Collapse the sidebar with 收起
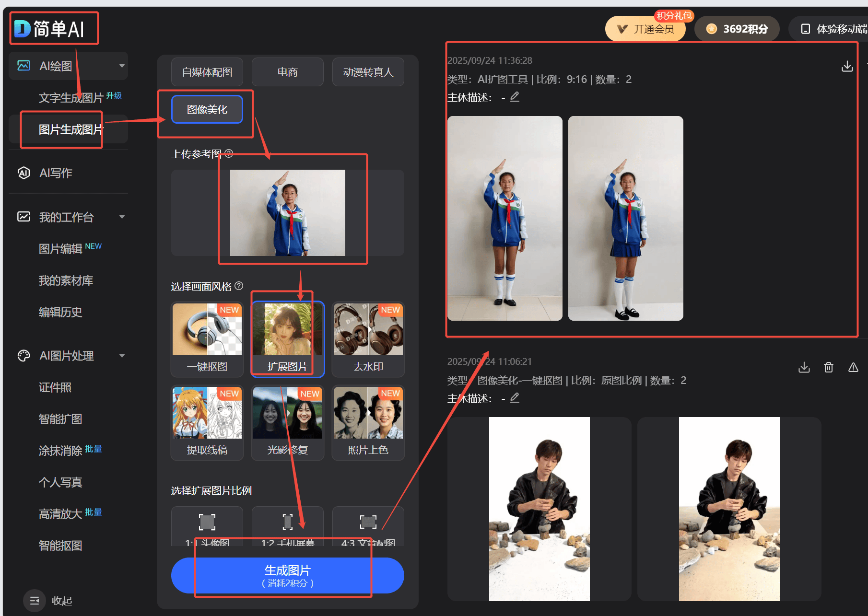This screenshot has height=616, width=868. (x=48, y=600)
